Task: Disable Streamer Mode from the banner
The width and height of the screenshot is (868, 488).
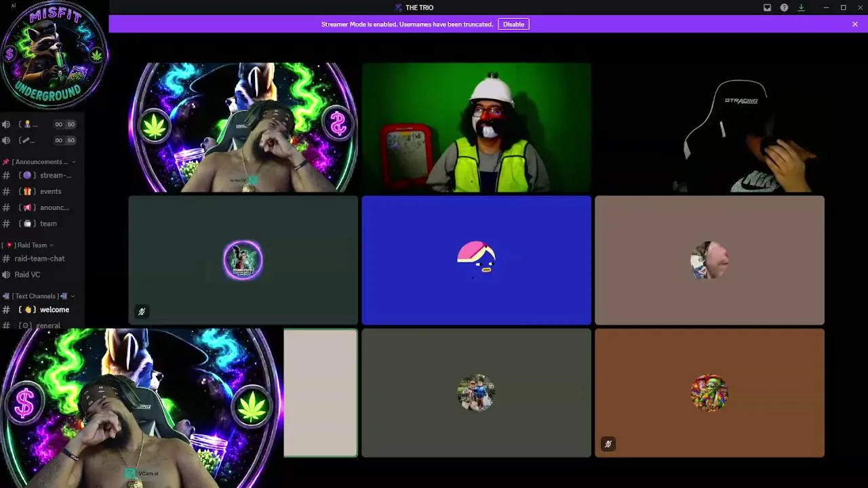Action: tap(513, 24)
